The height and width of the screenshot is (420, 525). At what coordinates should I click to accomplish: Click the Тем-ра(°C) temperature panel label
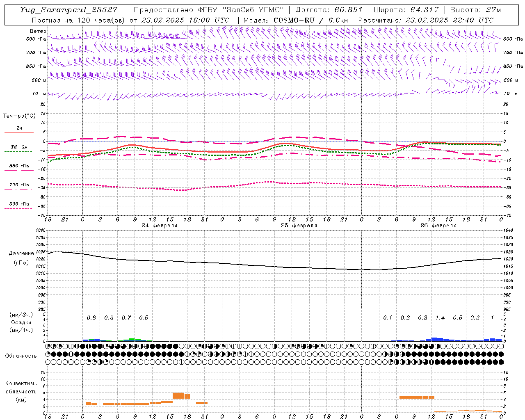point(19,116)
